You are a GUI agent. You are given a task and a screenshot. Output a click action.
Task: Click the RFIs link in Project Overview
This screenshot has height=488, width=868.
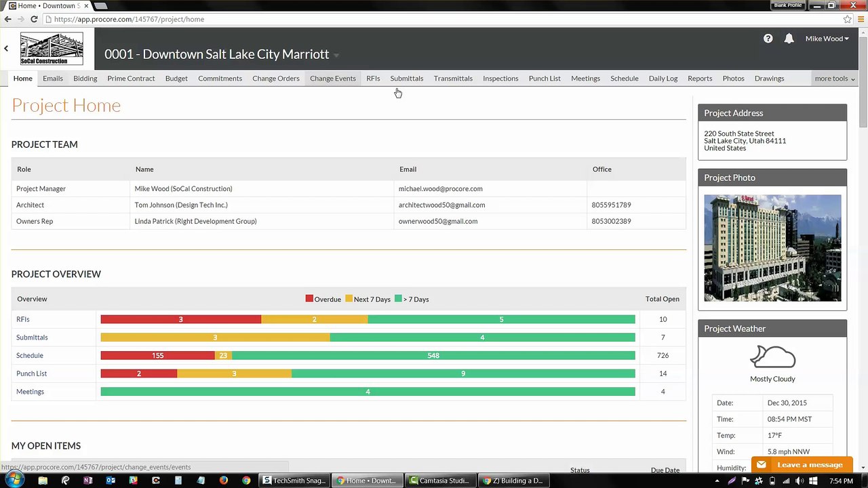click(23, 319)
